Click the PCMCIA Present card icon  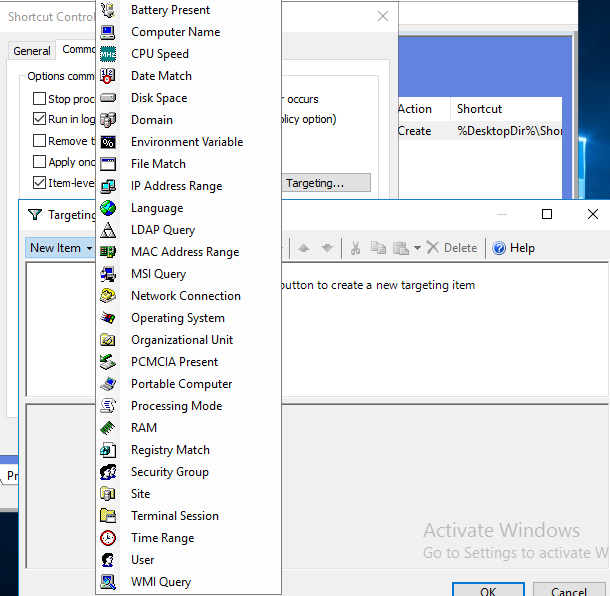tap(108, 362)
